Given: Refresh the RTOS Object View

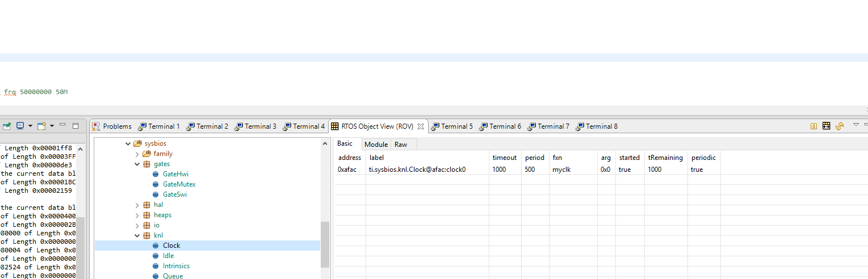Looking at the screenshot, I should pyautogui.click(x=840, y=126).
